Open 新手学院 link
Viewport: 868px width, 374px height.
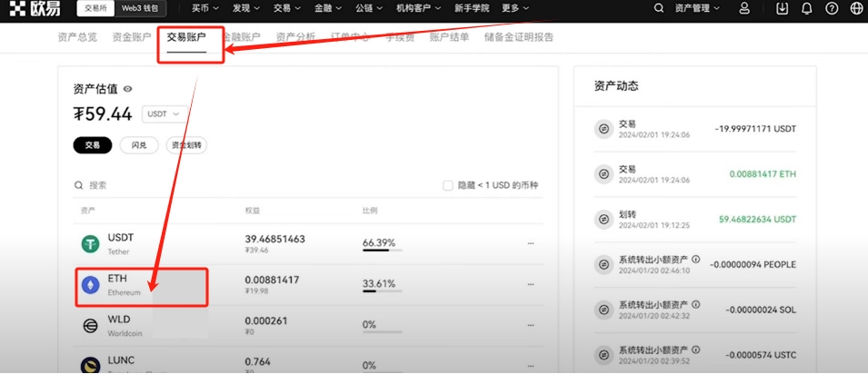pos(472,8)
